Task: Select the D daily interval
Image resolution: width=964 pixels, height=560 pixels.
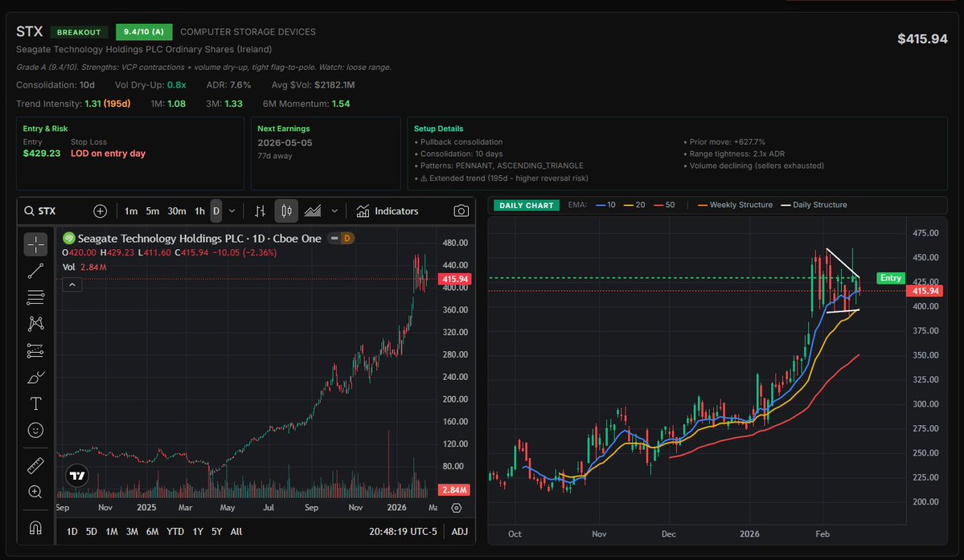Action: [x=215, y=211]
